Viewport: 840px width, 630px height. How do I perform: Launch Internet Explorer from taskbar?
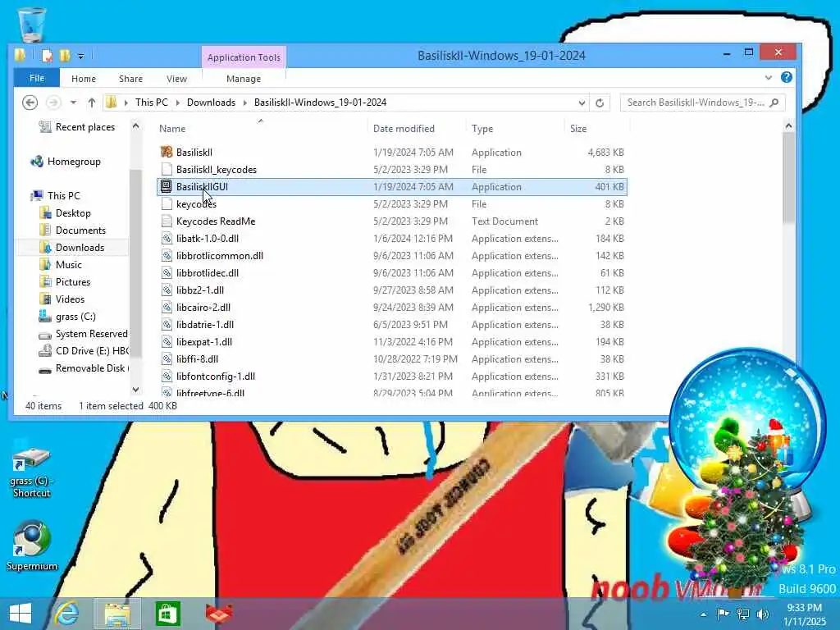tap(67, 614)
